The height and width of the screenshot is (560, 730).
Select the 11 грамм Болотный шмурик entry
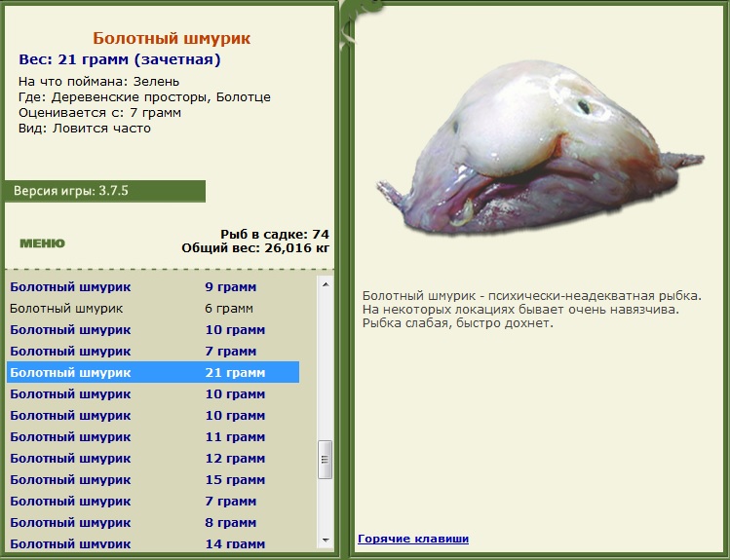153,436
